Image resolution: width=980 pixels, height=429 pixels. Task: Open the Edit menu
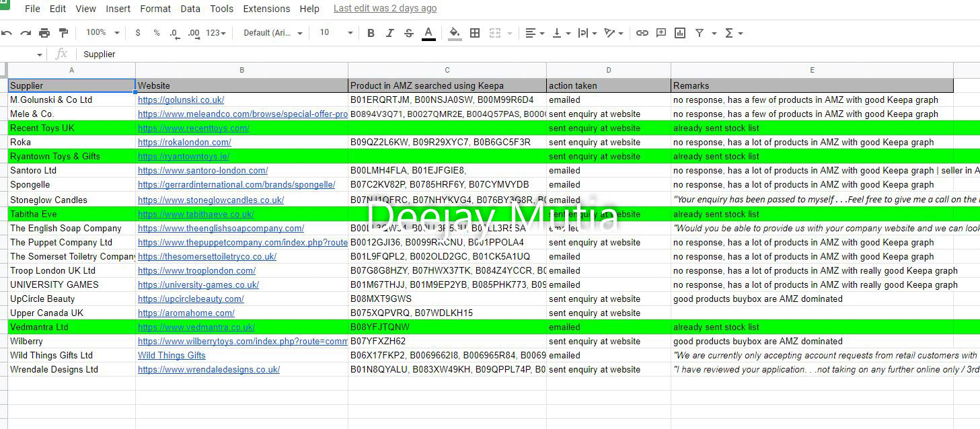pos(58,9)
